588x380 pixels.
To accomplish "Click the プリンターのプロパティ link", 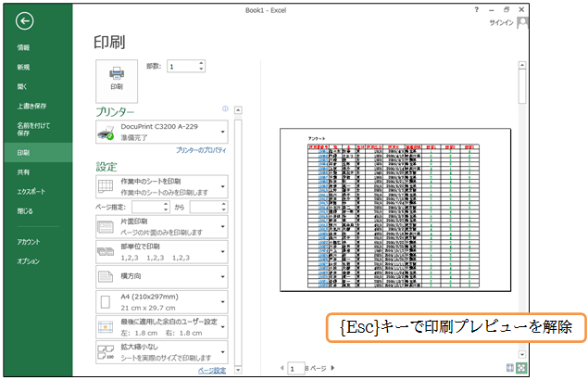I will tap(201, 149).
